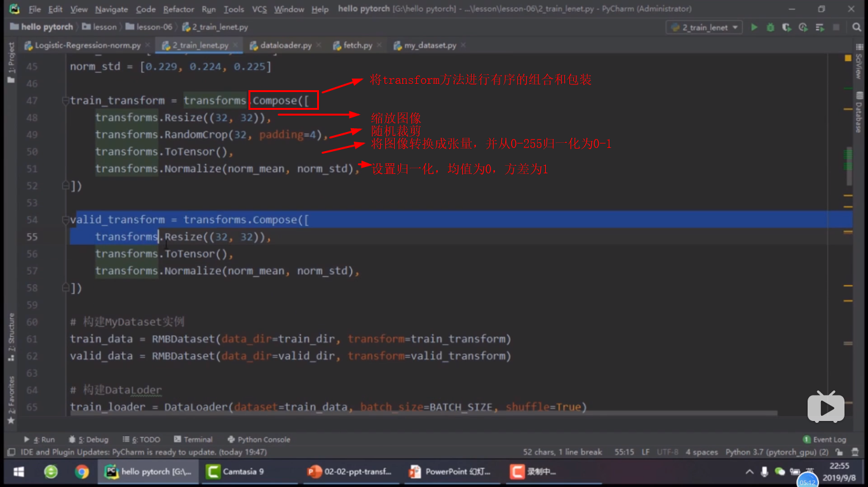868x487 pixels.
Task: Open the Project tool window
Action: point(11,63)
